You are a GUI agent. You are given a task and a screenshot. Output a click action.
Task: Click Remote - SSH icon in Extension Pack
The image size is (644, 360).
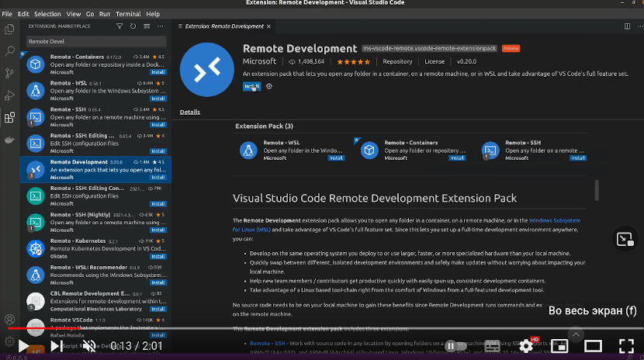point(490,151)
